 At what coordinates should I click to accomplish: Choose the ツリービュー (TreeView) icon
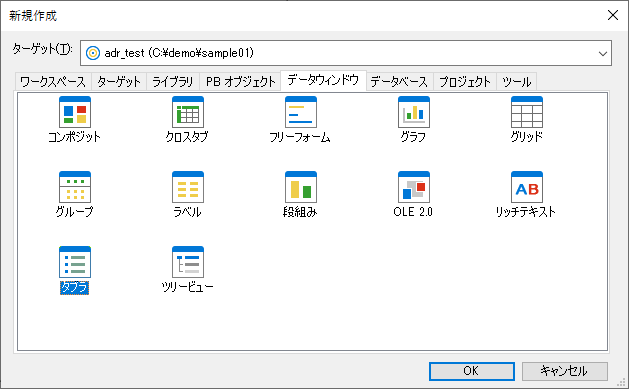click(188, 262)
